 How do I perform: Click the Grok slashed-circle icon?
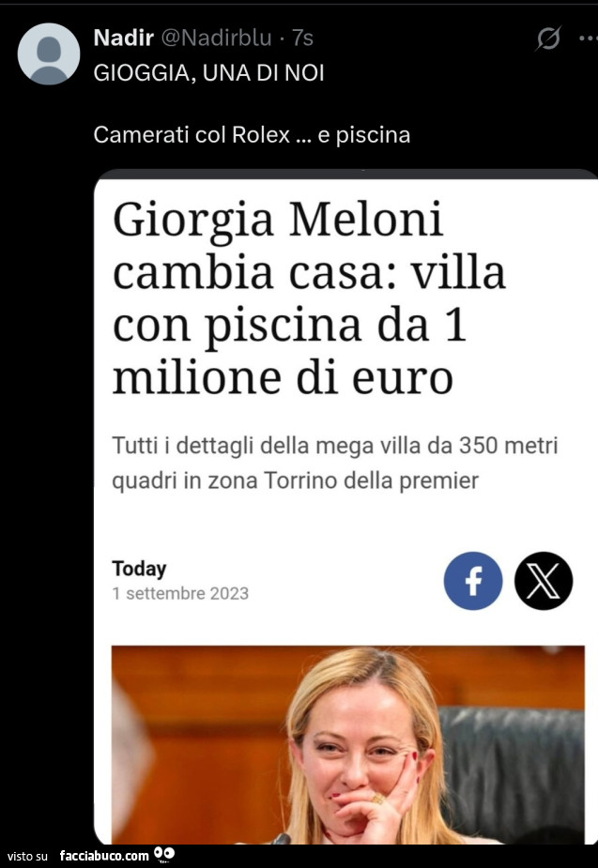tap(548, 38)
